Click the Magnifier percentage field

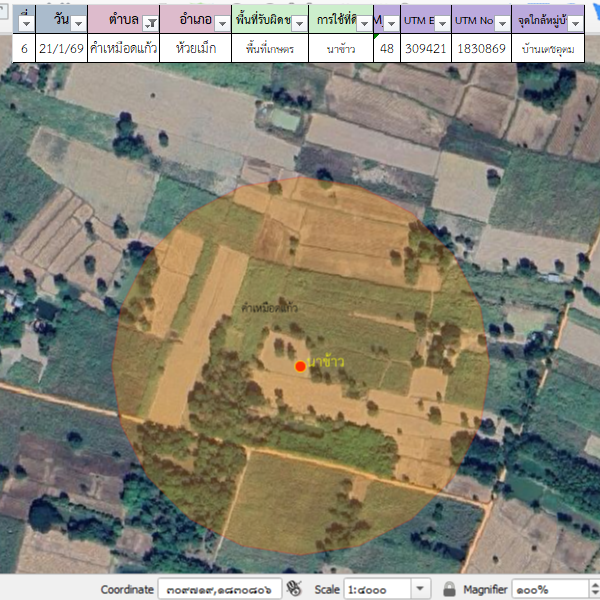550,589
